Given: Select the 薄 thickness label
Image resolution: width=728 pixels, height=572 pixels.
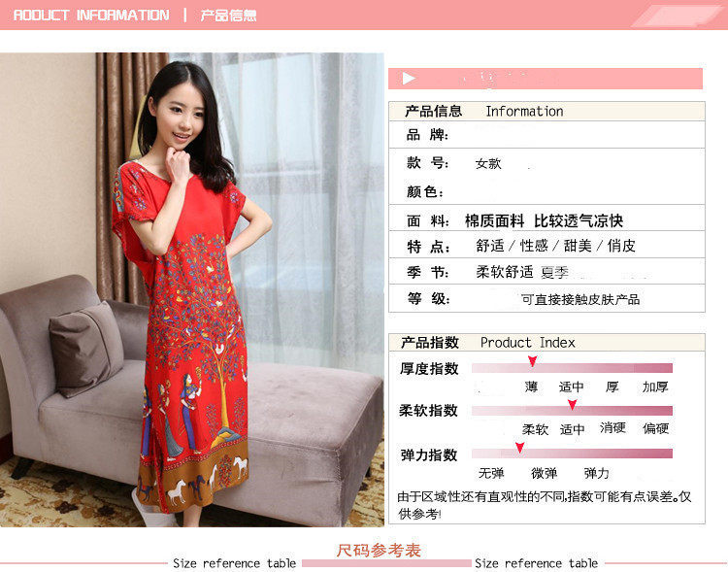Looking at the screenshot, I should [532, 387].
